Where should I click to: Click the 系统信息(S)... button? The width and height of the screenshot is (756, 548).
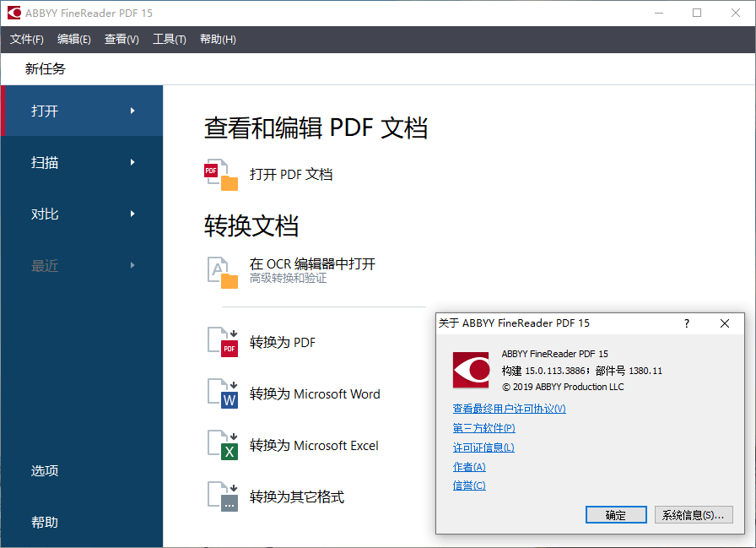pos(694,515)
